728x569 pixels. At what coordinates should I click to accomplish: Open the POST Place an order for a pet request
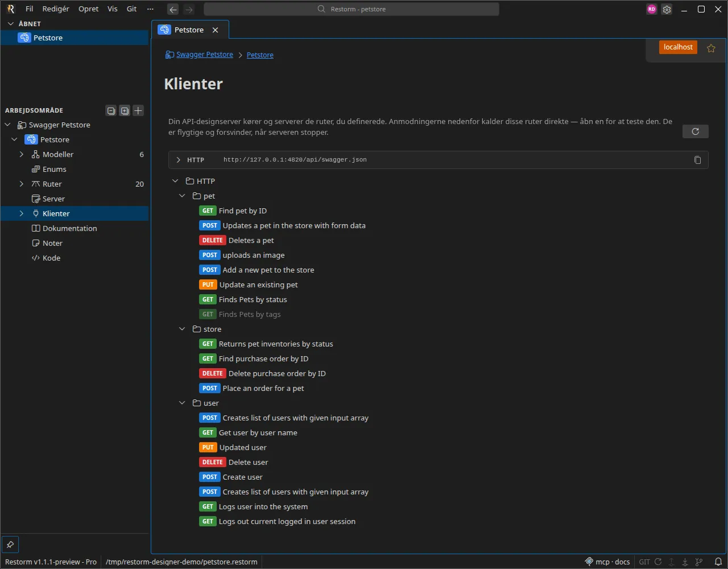tap(252, 388)
